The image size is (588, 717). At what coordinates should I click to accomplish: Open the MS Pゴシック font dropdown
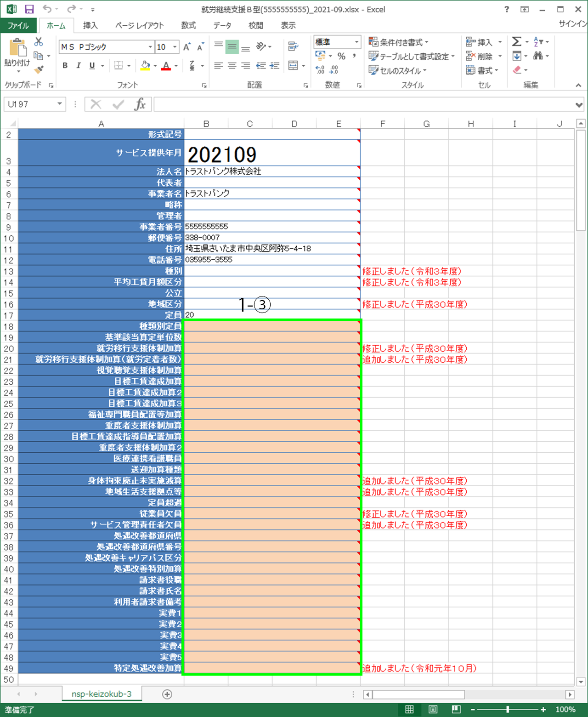click(x=150, y=46)
